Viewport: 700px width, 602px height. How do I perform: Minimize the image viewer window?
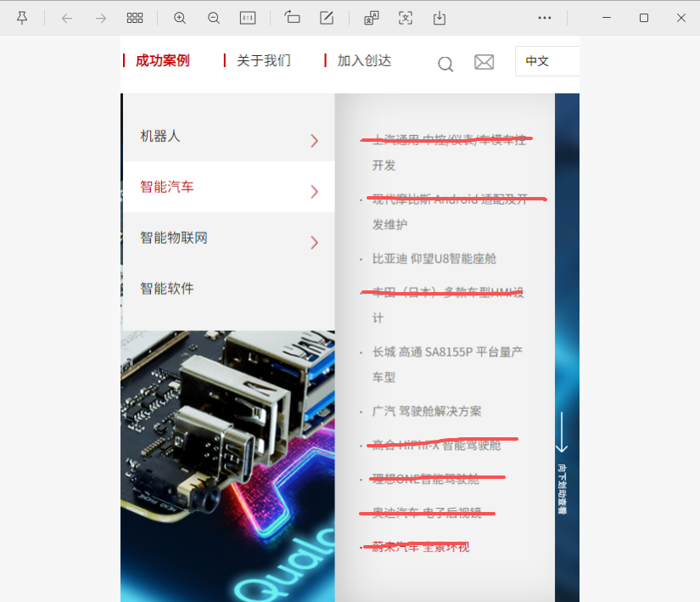point(607,18)
